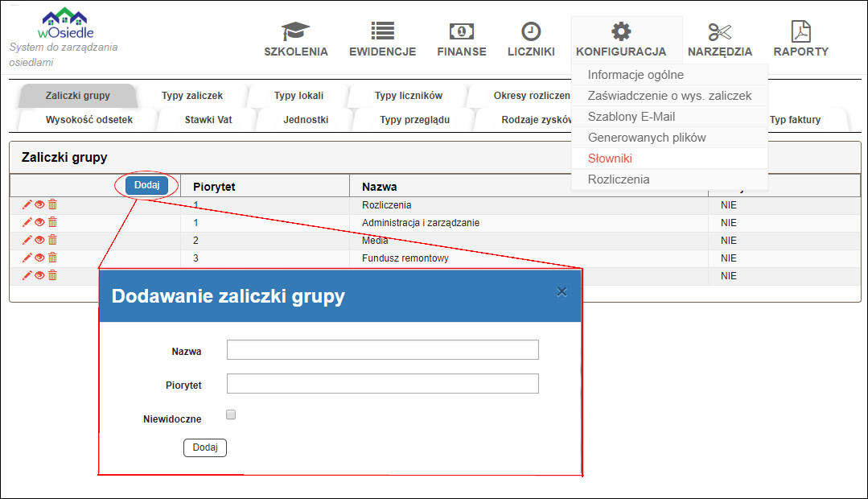Switch to Typy liczników tab
Image resolution: width=868 pixels, height=499 pixels.
(x=409, y=95)
